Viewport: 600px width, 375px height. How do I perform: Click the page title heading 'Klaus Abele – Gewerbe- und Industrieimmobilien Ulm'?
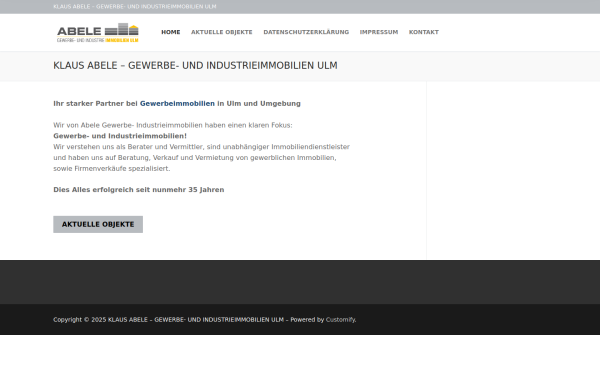point(195,65)
